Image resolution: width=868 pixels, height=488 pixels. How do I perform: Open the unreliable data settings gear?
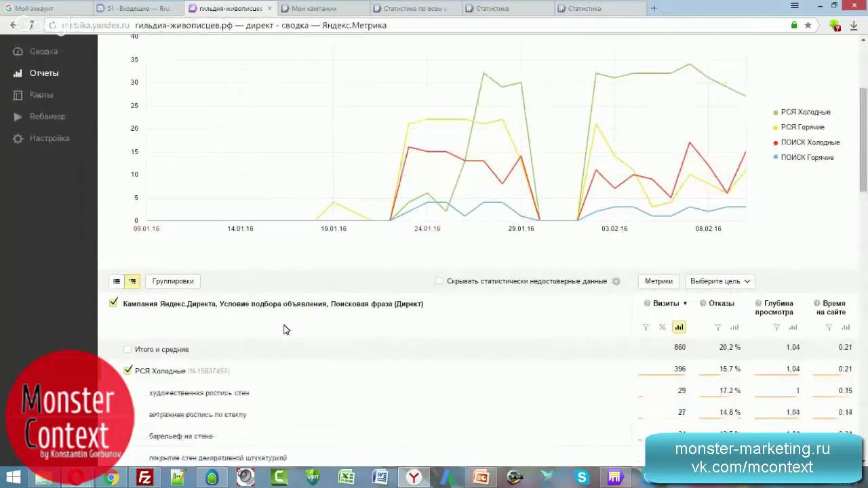tap(616, 281)
